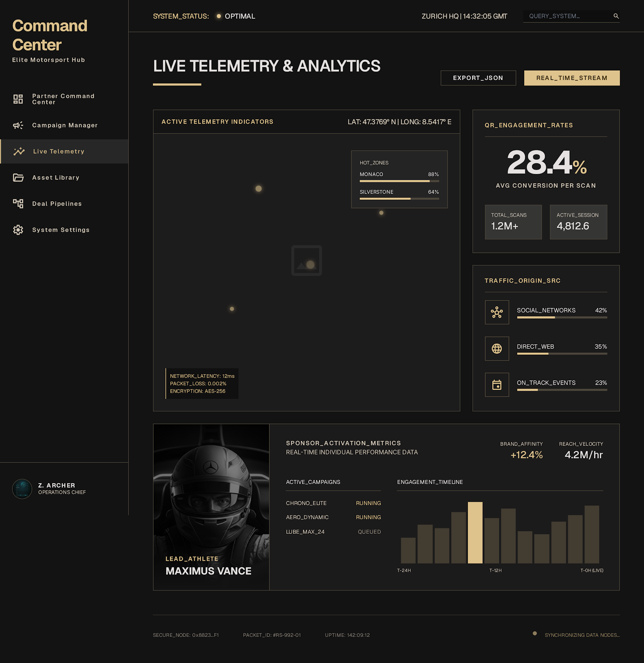Screen dimensions: 644x663
Task: Select the AERO_DYNAMIC campaign row
Action: pos(333,517)
